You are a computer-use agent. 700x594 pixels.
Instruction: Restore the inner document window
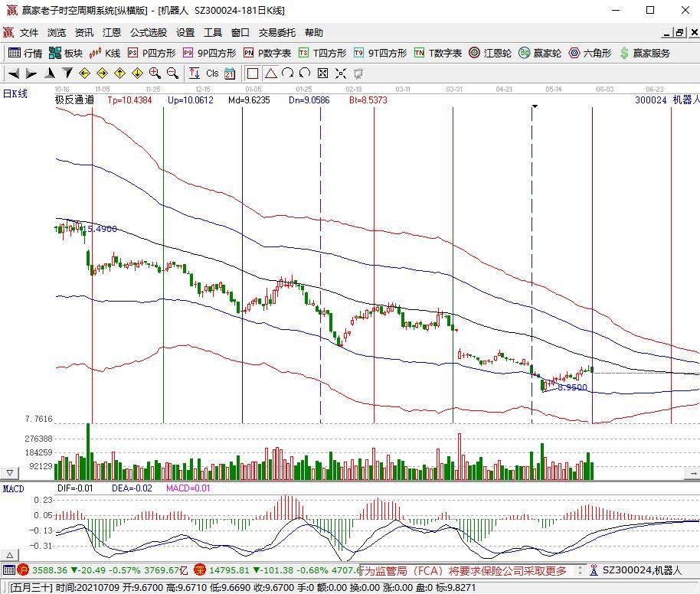[x=679, y=33]
